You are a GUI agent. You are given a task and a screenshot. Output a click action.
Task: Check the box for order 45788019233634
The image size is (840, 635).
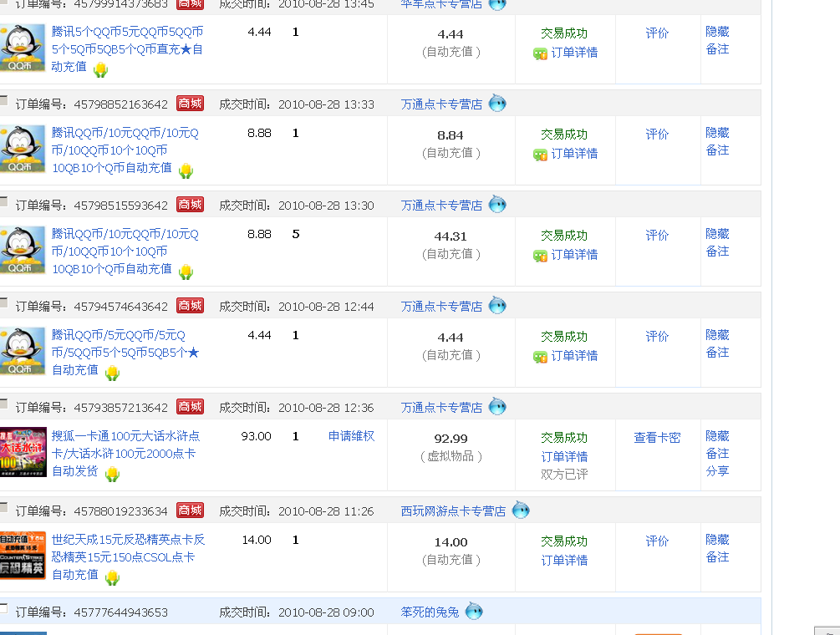[x=3, y=507]
